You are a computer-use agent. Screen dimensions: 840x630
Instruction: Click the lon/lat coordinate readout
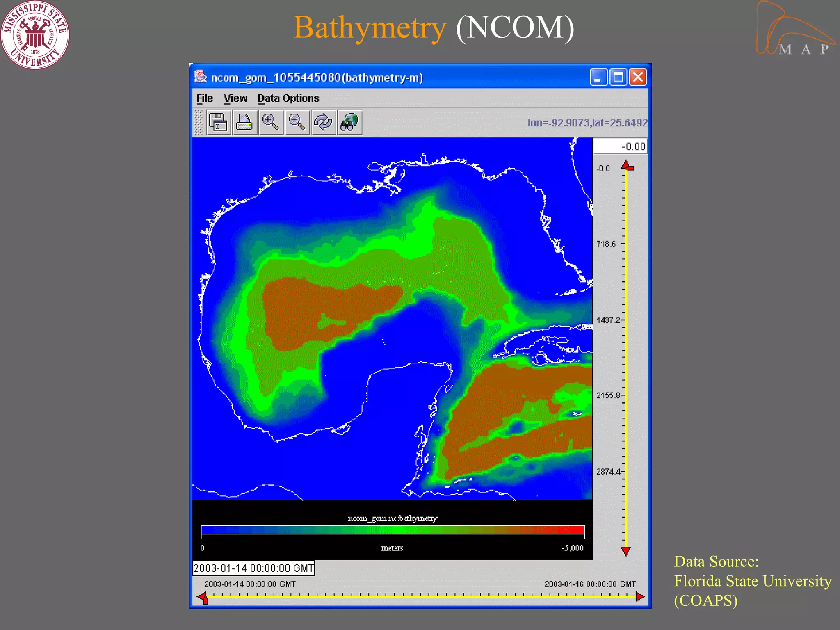pyautogui.click(x=587, y=123)
